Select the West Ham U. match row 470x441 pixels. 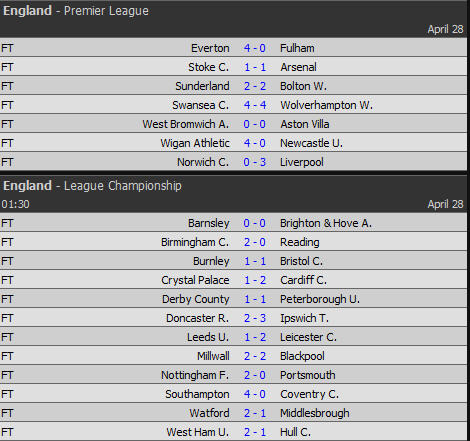[233, 432]
